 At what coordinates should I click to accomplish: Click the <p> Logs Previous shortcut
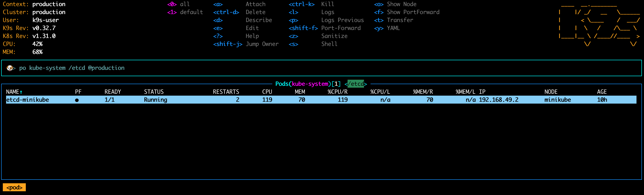tap(326, 20)
